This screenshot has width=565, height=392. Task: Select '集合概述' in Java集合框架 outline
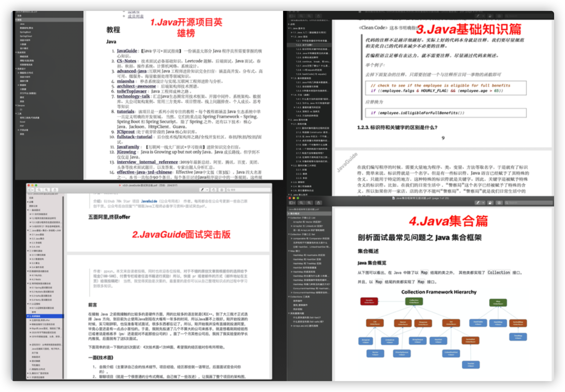point(309,214)
